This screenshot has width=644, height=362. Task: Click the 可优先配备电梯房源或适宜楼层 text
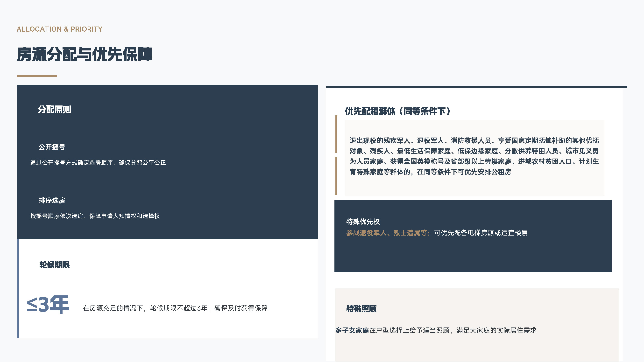point(481,233)
